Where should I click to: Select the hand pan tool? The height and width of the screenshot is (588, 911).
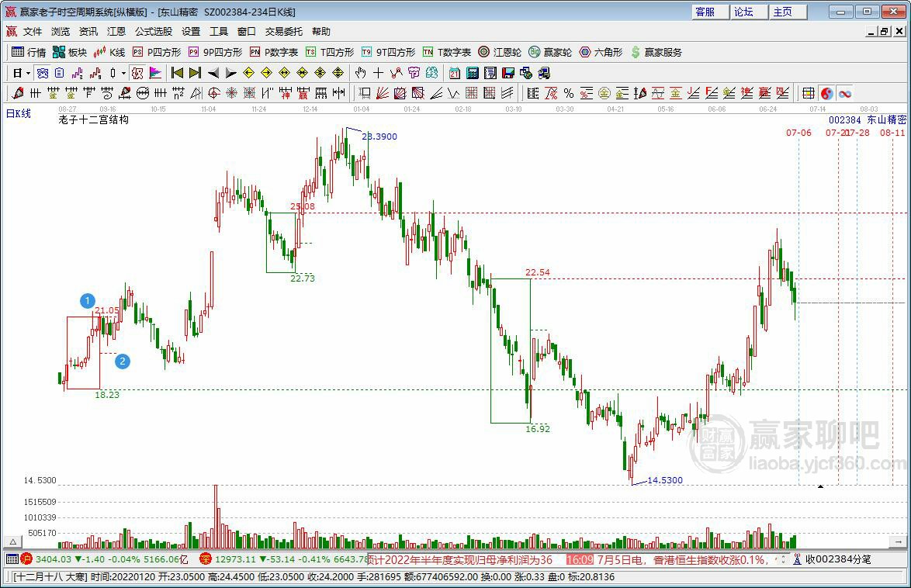[360, 73]
